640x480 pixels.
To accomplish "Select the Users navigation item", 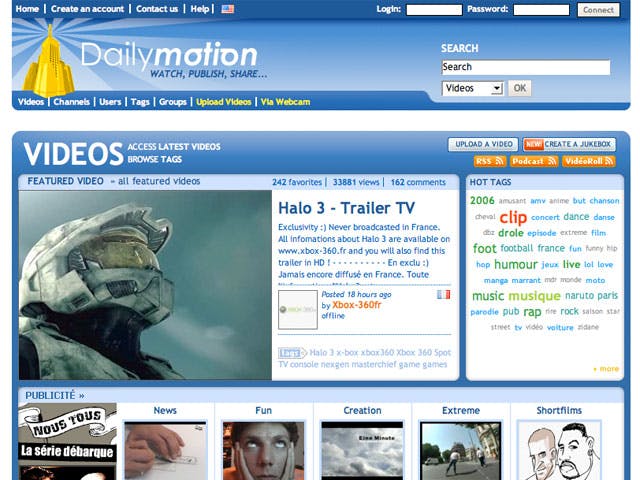I will pyautogui.click(x=110, y=102).
